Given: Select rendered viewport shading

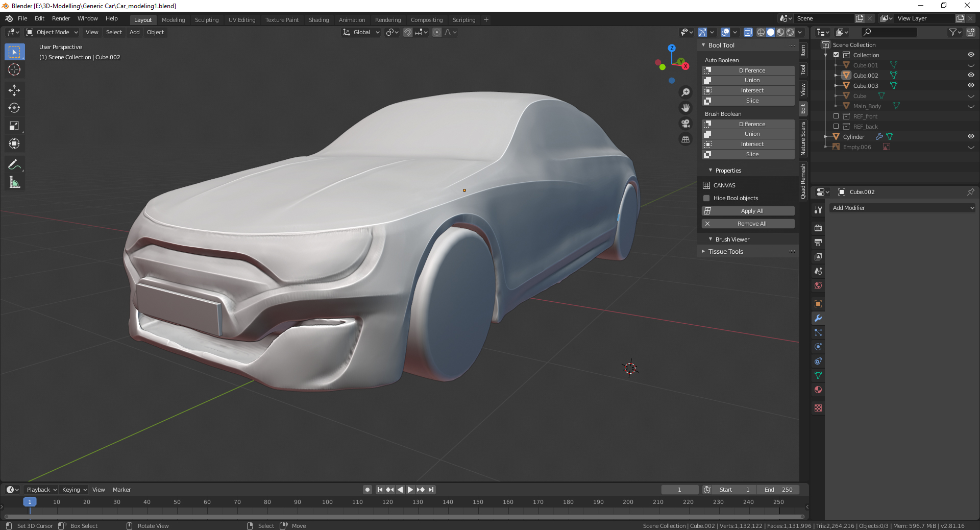Looking at the screenshot, I should tap(790, 32).
